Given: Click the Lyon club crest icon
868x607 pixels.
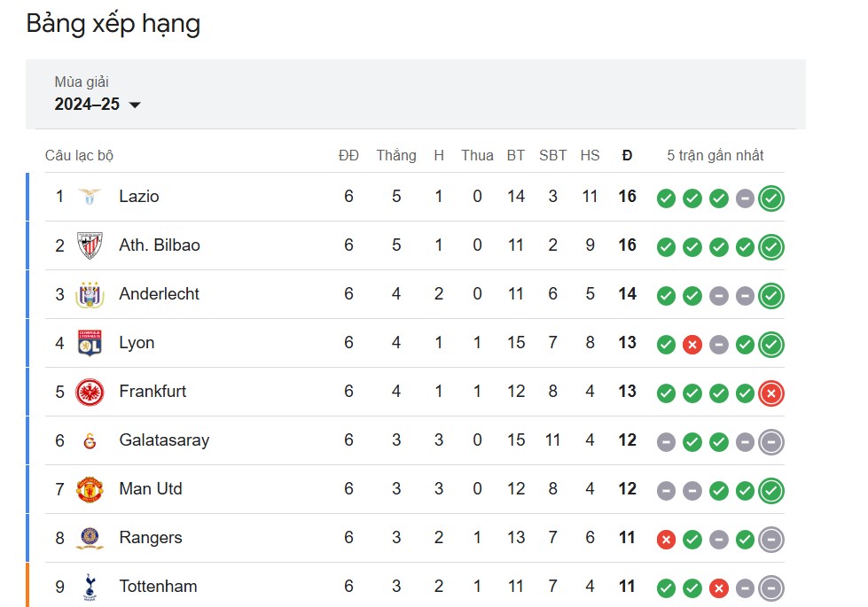Looking at the screenshot, I should [x=90, y=343].
